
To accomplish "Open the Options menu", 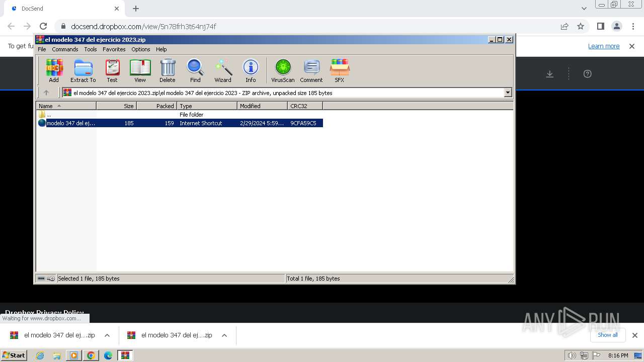I will click(141, 49).
